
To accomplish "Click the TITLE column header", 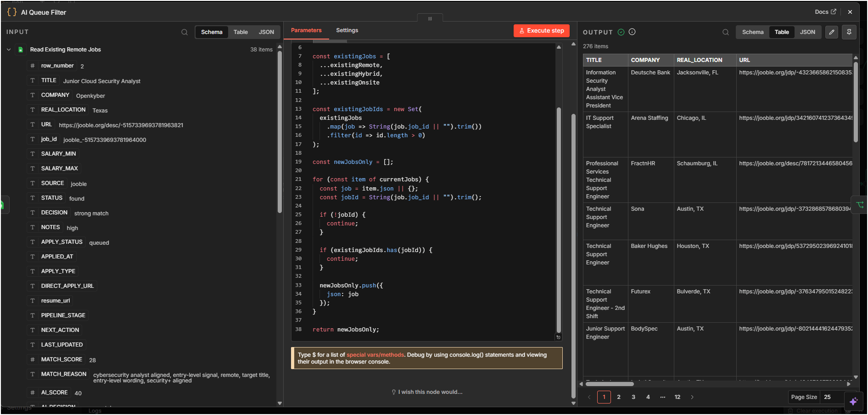I will point(605,60).
